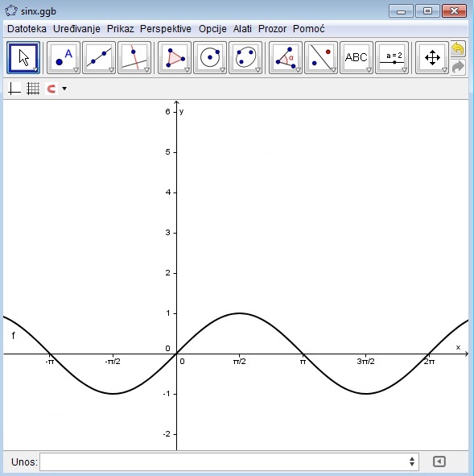Open point capturing dropdown arrow
Viewport: 474px width, 476px height.
[64, 89]
